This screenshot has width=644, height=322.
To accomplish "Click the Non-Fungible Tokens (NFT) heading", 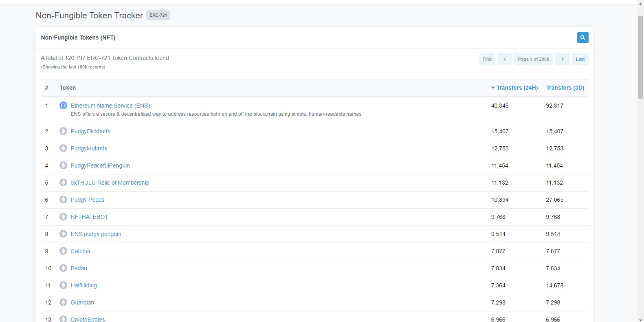I will click(78, 37).
